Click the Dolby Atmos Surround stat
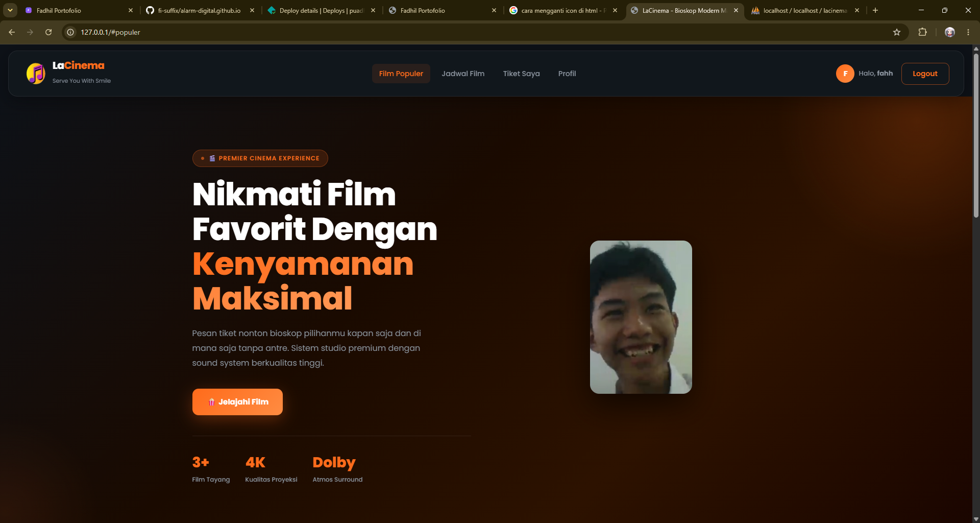This screenshot has height=523, width=980. (337, 469)
